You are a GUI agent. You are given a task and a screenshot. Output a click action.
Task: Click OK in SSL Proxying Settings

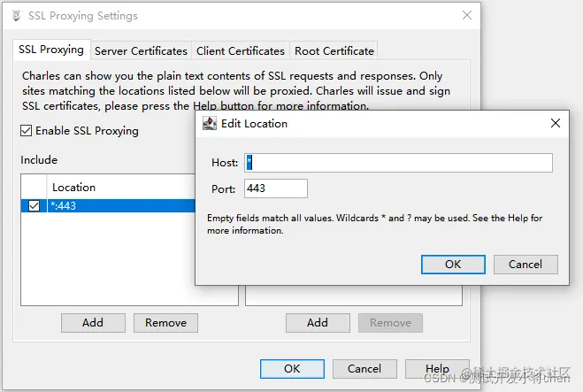pos(292,369)
